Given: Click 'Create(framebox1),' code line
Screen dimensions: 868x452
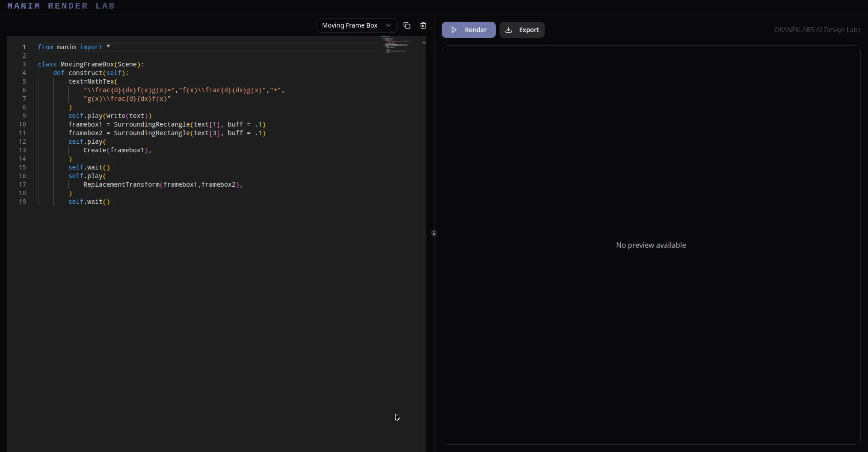Looking at the screenshot, I should 118,150.
